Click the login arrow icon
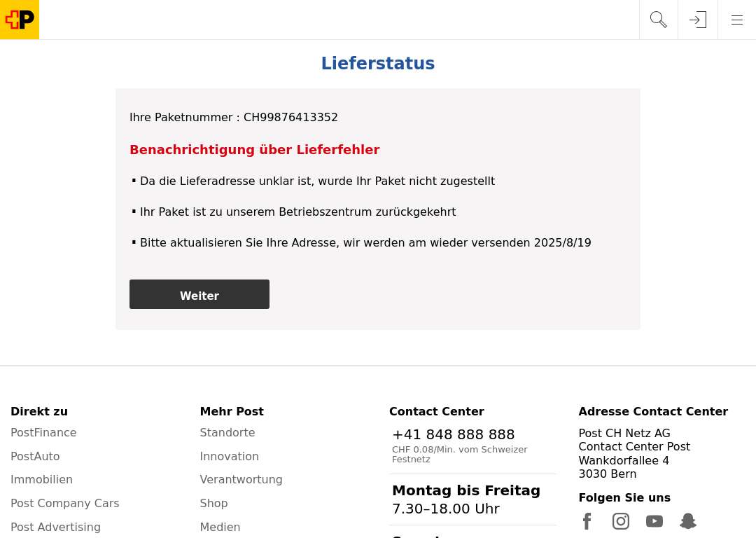Screen dimensions: 756x538 [x=698, y=20]
